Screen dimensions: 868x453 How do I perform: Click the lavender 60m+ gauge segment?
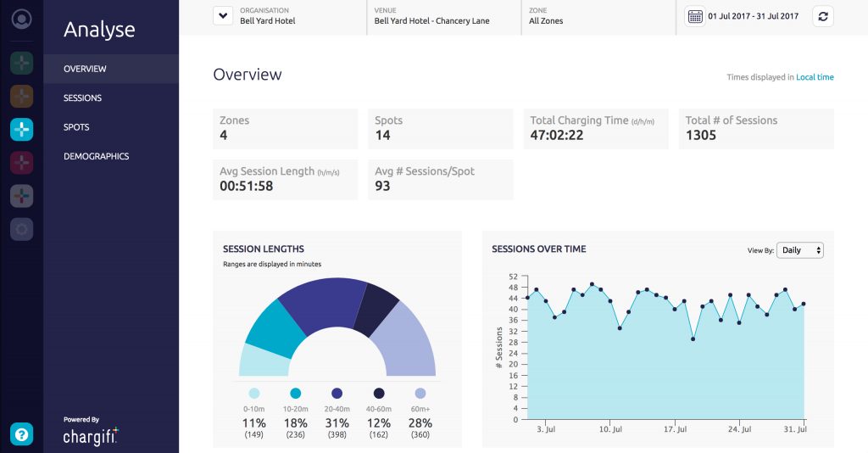pyautogui.click(x=408, y=342)
